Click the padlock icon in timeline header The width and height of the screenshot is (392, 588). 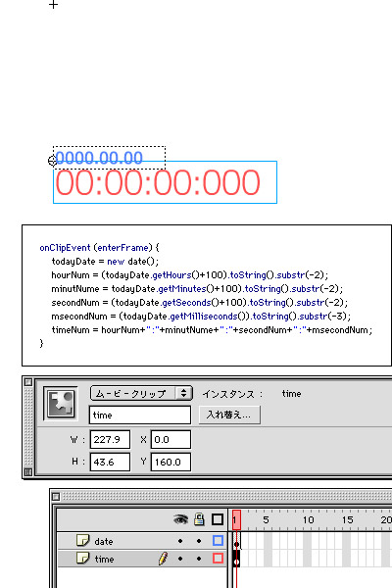(199, 519)
